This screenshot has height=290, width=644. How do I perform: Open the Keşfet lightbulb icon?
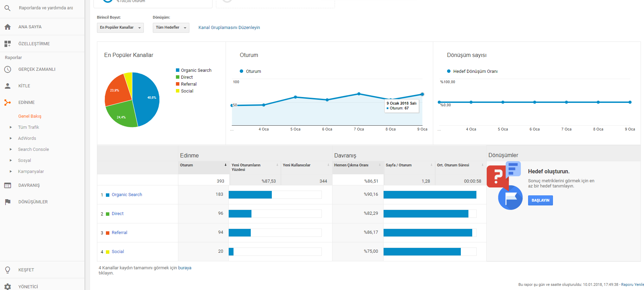[x=8, y=270]
